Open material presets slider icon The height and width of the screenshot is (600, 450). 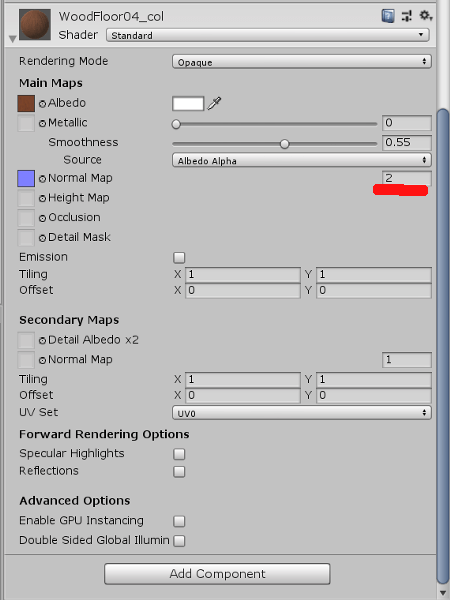pyautogui.click(x=406, y=16)
